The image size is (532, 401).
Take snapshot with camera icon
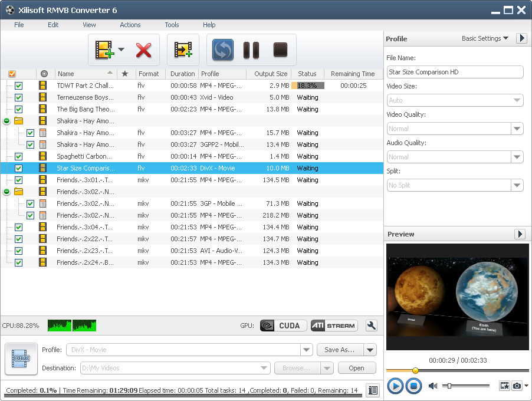[x=517, y=386]
